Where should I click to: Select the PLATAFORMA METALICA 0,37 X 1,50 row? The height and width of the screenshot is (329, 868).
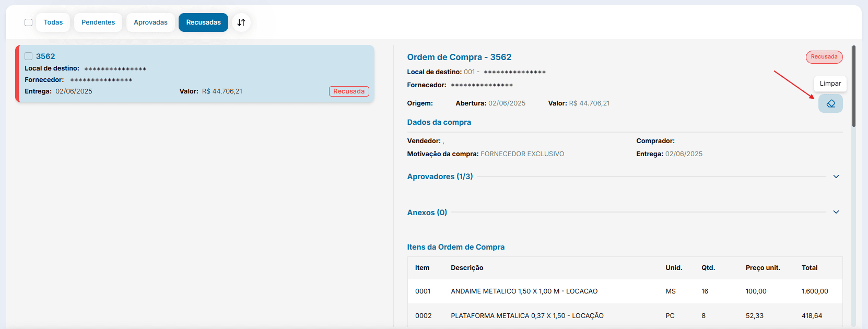(x=625, y=315)
